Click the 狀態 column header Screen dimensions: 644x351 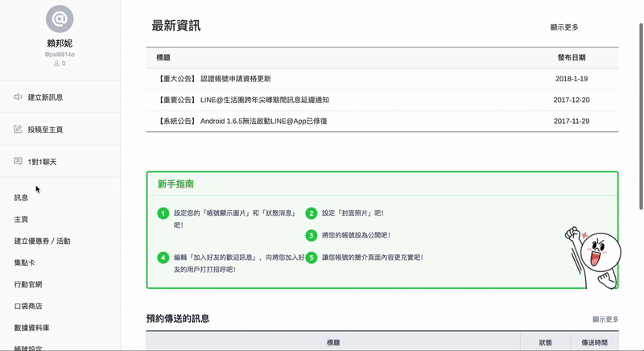point(546,342)
